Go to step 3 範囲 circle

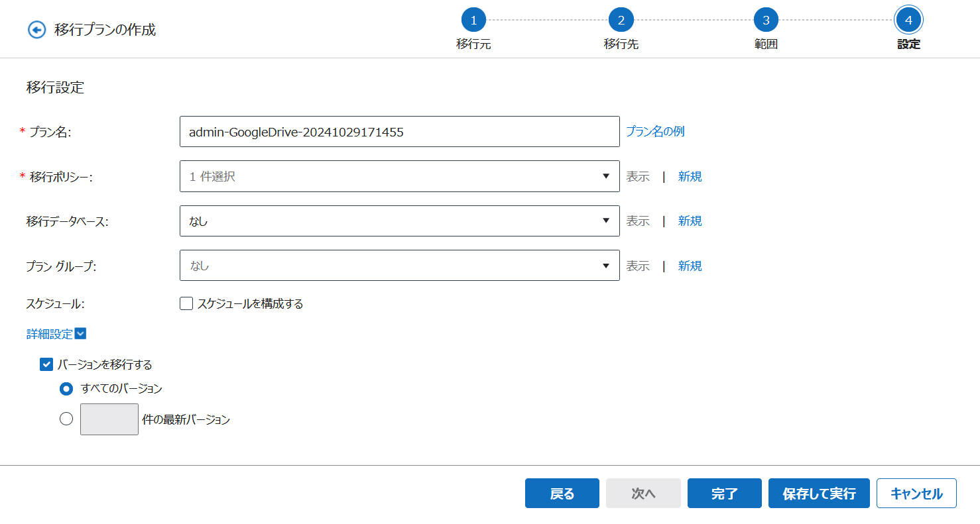pos(766,21)
